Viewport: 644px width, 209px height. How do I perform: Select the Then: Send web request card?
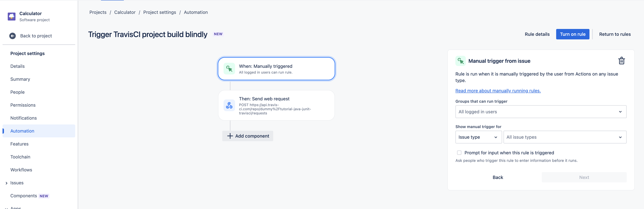276,105
